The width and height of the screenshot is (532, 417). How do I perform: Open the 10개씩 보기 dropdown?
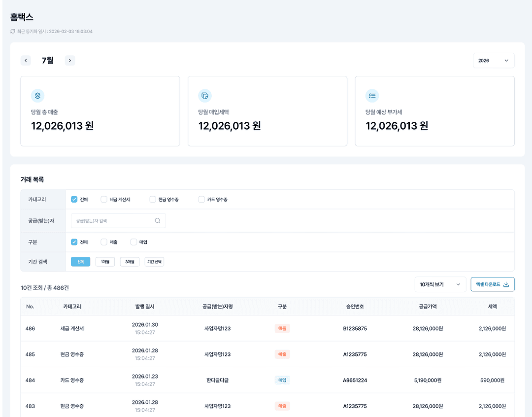click(440, 284)
